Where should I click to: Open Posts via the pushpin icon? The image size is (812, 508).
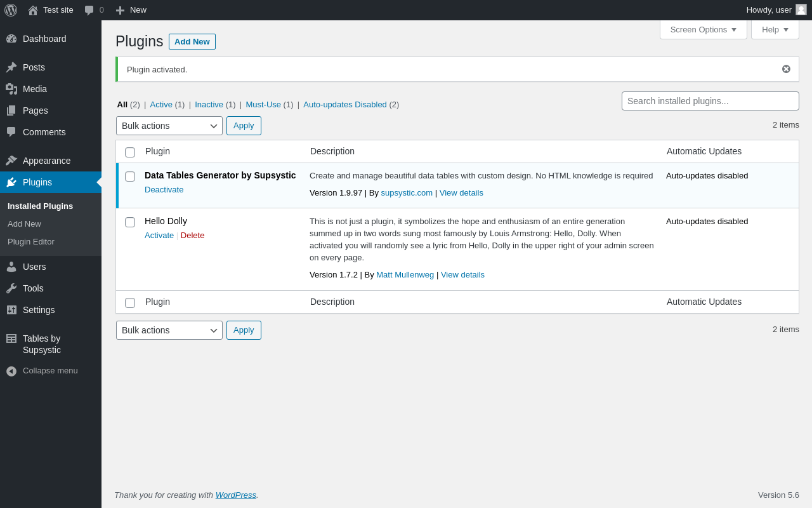click(x=11, y=67)
